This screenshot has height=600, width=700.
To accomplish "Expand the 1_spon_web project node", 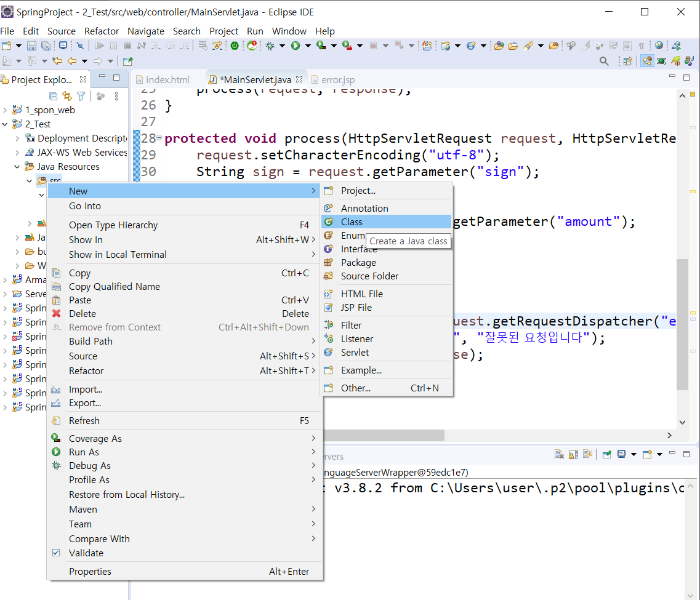I will 5,110.
